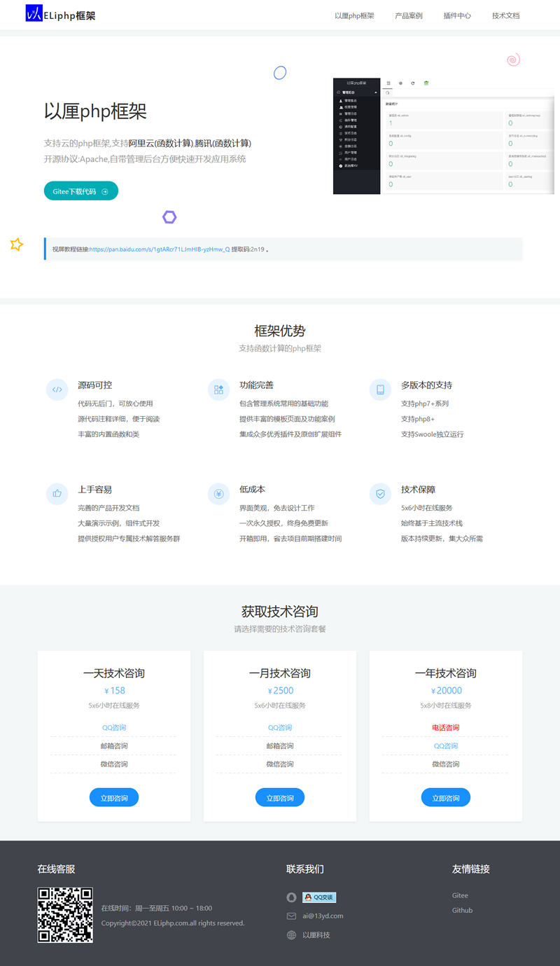Open the Github friendly link
The image size is (560, 966).
463,910
